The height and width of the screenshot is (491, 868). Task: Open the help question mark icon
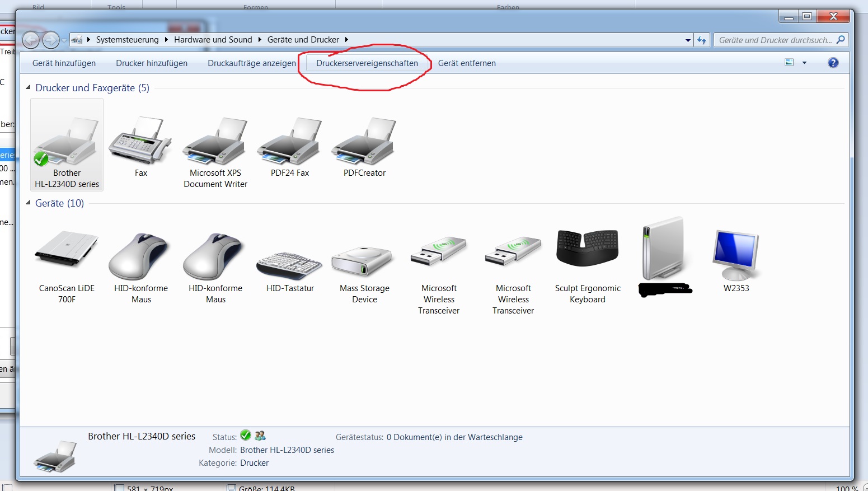833,63
